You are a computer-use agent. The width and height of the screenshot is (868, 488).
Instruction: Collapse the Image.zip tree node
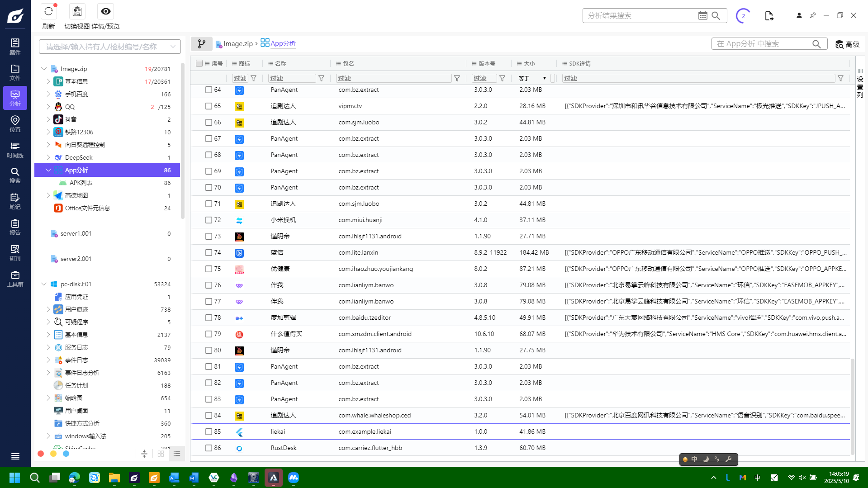pyautogui.click(x=44, y=69)
